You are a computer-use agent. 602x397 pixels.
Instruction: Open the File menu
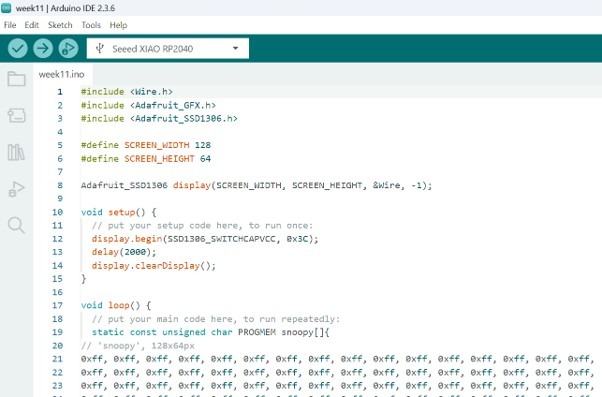point(10,25)
